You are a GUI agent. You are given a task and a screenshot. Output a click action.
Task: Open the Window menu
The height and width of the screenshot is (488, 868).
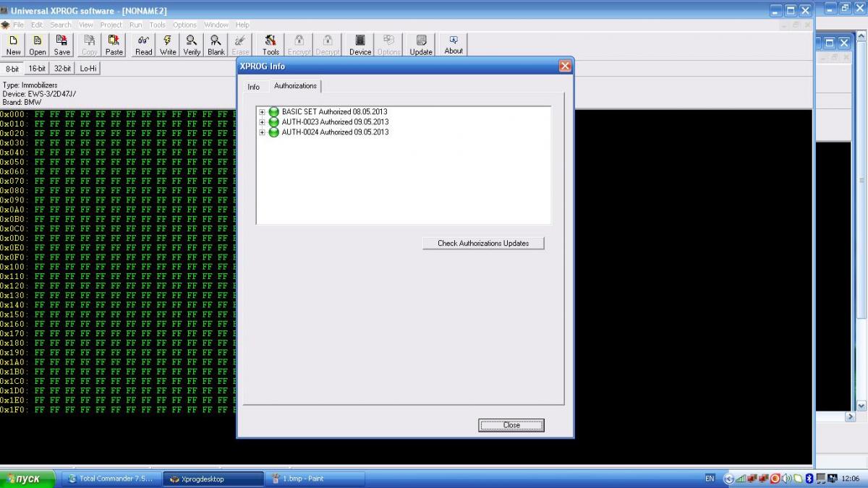click(216, 25)
